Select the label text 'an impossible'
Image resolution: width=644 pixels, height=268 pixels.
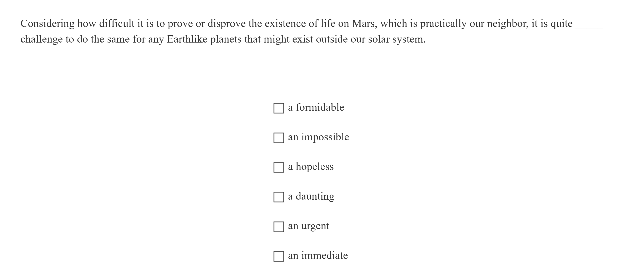318,137
